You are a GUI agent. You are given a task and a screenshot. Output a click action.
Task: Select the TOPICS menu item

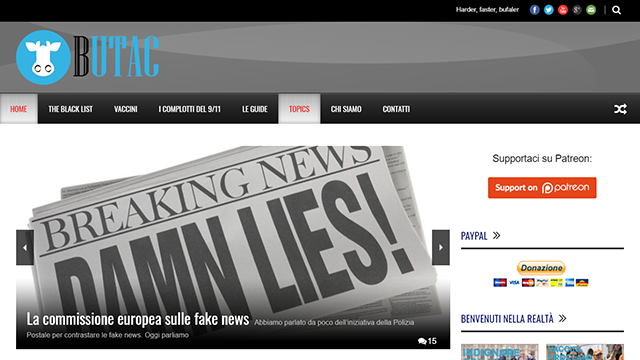[x=299, y=109]
